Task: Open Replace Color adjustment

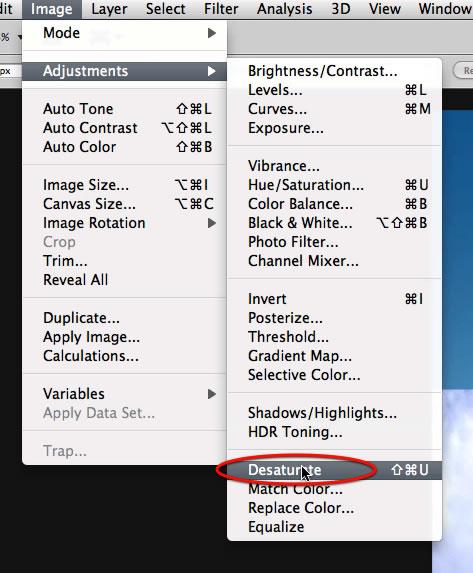Action: tap(334, 508)
